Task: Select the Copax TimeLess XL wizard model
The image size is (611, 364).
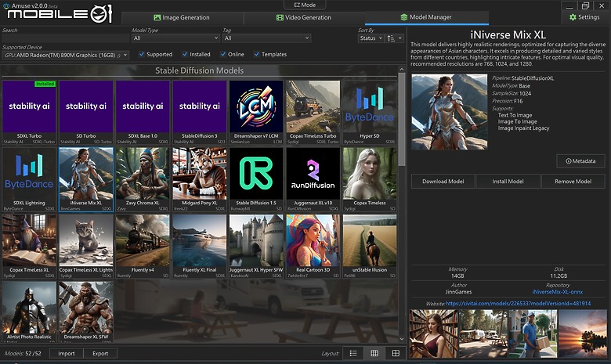Action: coord(29,247)
